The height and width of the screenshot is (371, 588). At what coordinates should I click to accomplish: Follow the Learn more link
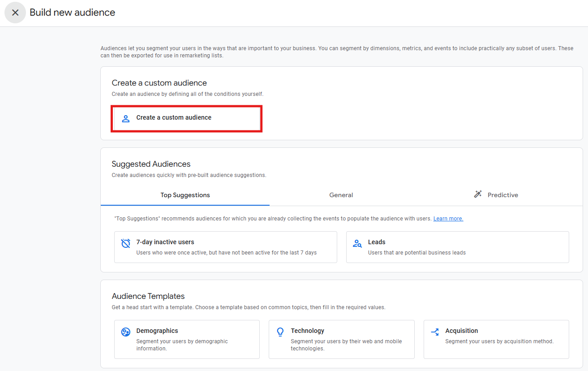pyautogui.click(x=448, y=219)
